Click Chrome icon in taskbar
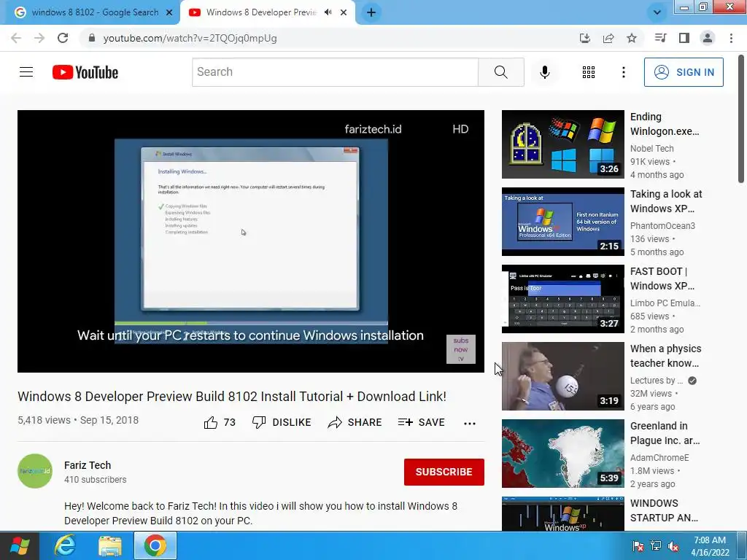Viewport: 747px width, 560px height. (155, 545)
